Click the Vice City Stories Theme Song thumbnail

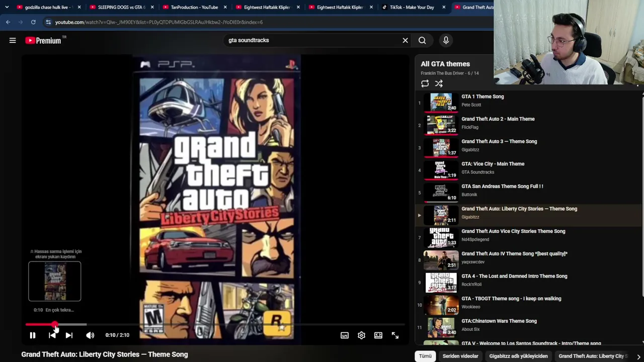point(441,237)
